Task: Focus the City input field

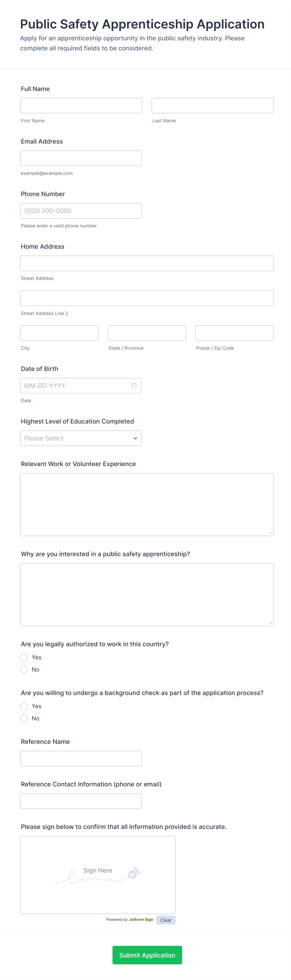Action: (59, 333)
